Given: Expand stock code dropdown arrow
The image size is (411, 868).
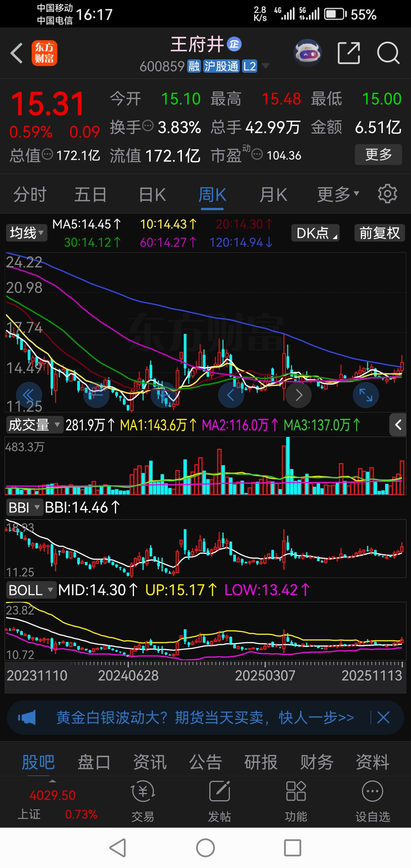Looking at the screenshot, I should tap(266, 66).
